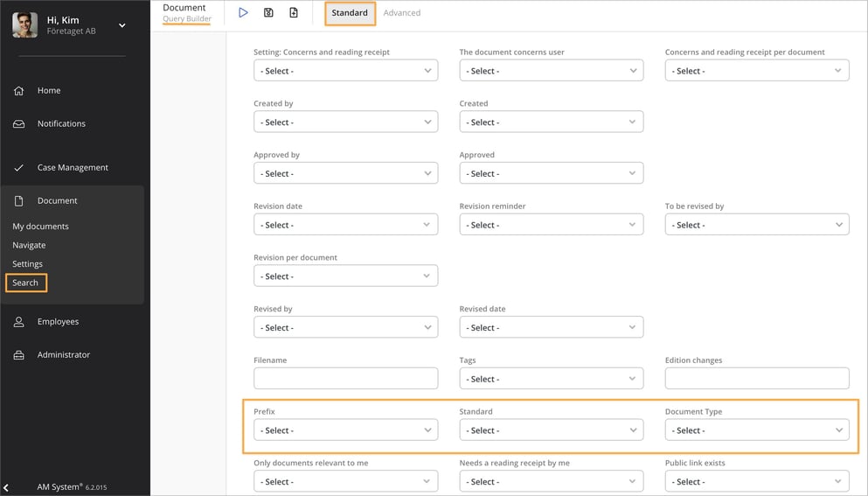Image resolution: width=868 pixels, height=496 pixels.
Task: Click the 'Företaget AB' company name
Action: pos(72,31)
